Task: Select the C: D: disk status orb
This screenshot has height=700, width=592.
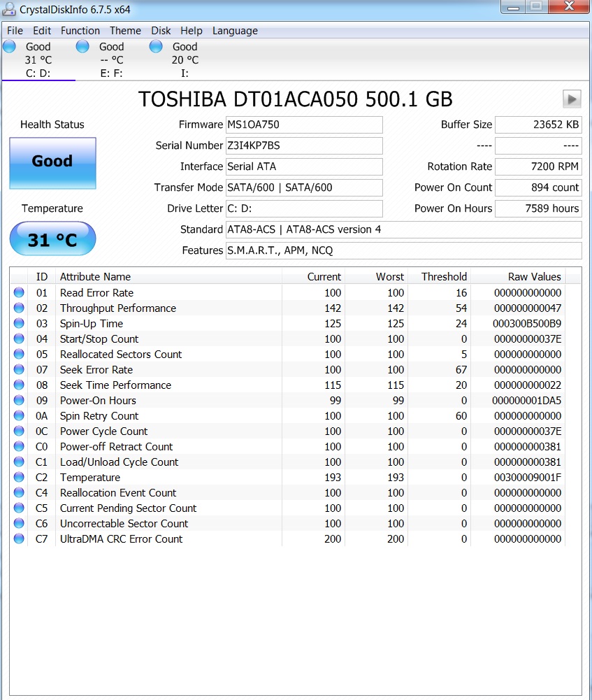Action: pos(9,47)
